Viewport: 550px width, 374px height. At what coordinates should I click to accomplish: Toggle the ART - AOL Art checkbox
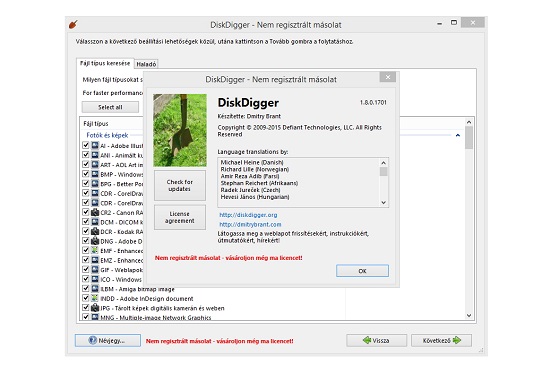click(86, 164)
